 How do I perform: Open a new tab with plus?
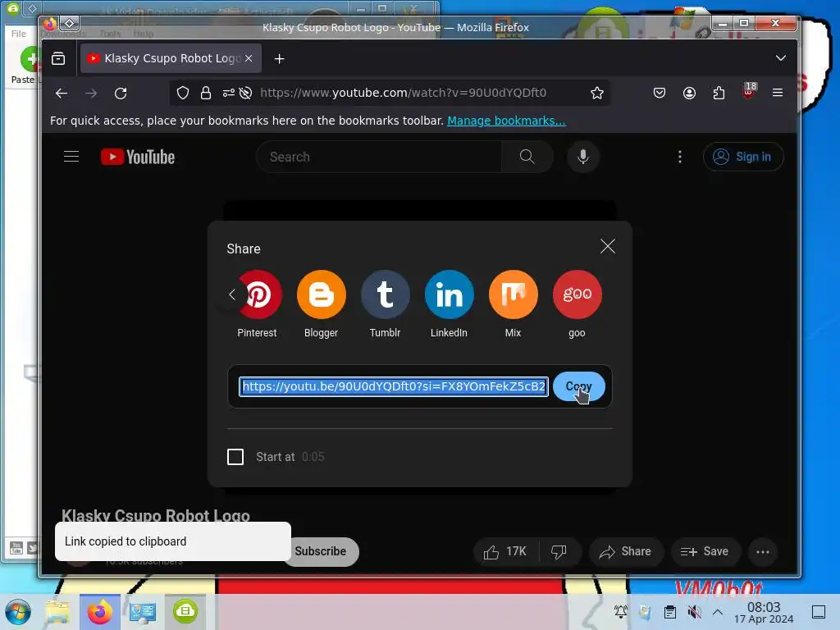pos(279,59)
